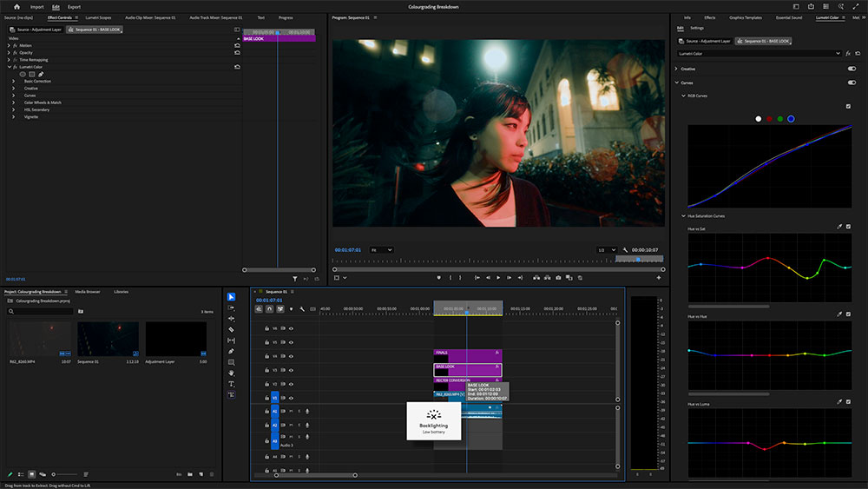Expand Color Wheels & Match section
The width and height of the screenshot is (868, 489).
(x=14, y=102)
